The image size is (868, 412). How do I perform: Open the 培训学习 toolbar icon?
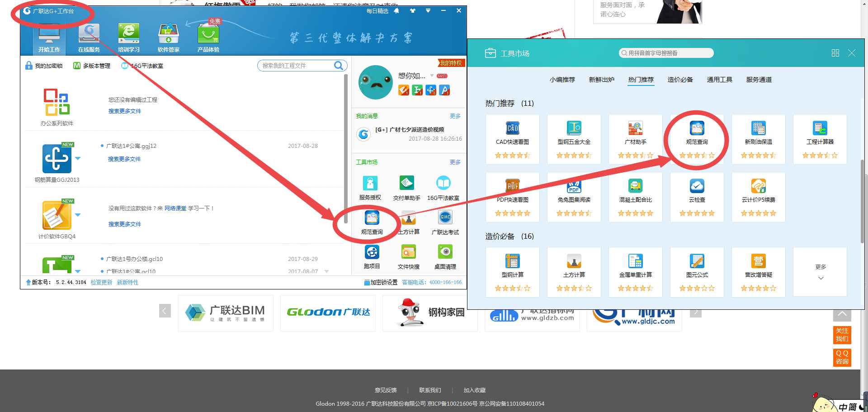pos(129,38)
